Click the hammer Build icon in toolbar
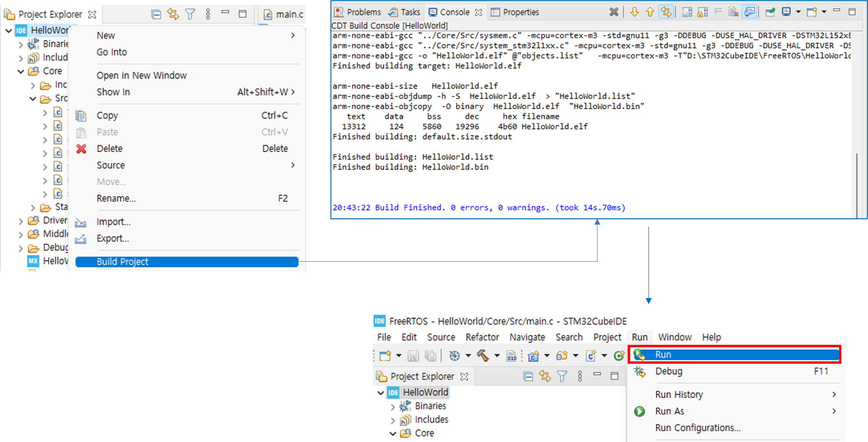The width and height of the screenshot is (868, 442). click(x=483, y=356)
